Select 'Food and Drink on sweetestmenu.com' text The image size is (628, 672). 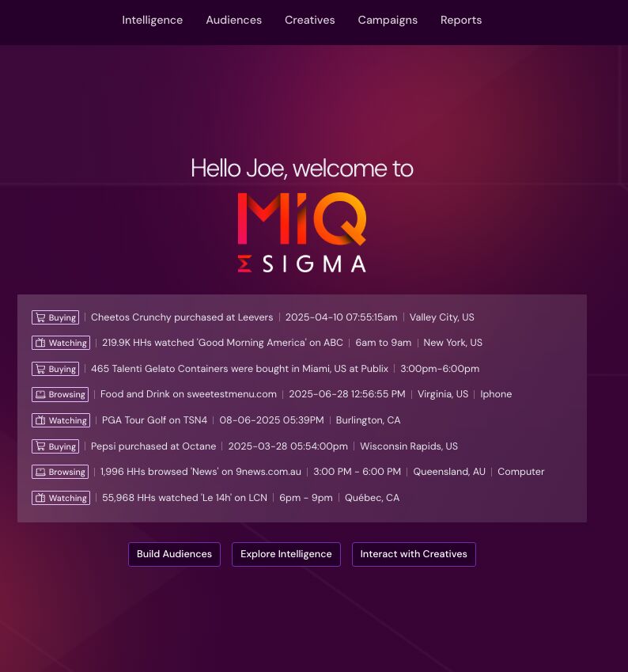pos(188,394)
